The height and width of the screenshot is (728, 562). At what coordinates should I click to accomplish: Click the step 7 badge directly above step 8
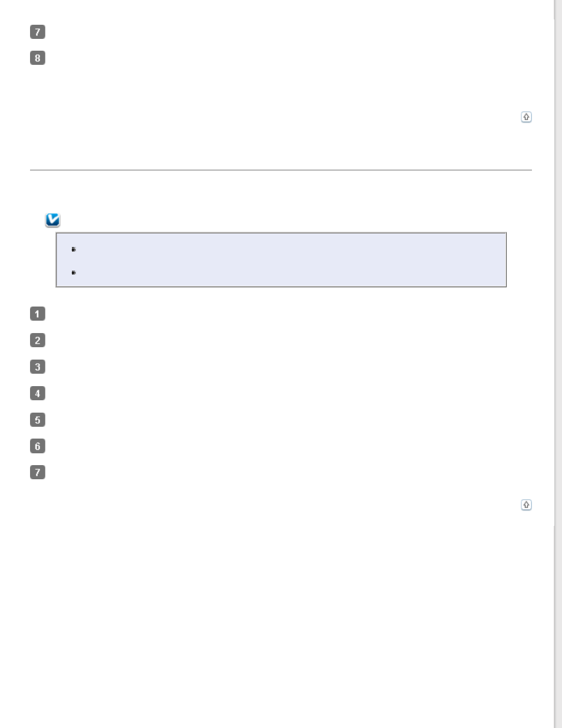(x=37, y=32)
